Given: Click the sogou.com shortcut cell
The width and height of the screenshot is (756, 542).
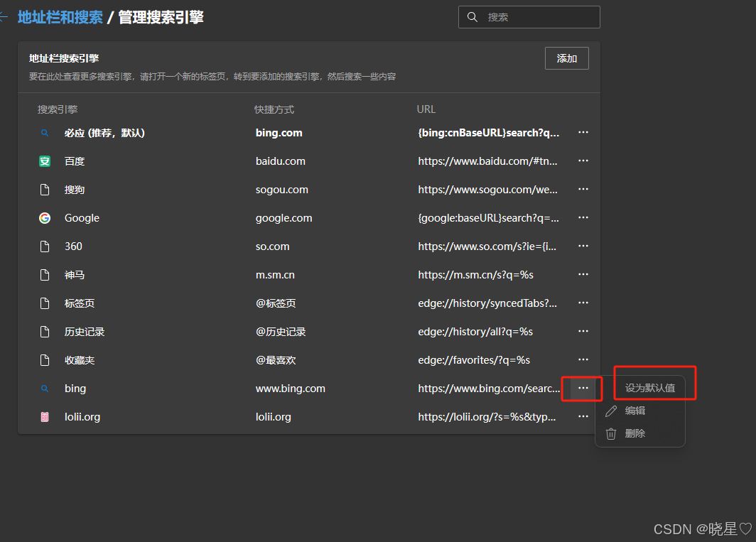Looking at the screenshot, I should pos(282,190).
